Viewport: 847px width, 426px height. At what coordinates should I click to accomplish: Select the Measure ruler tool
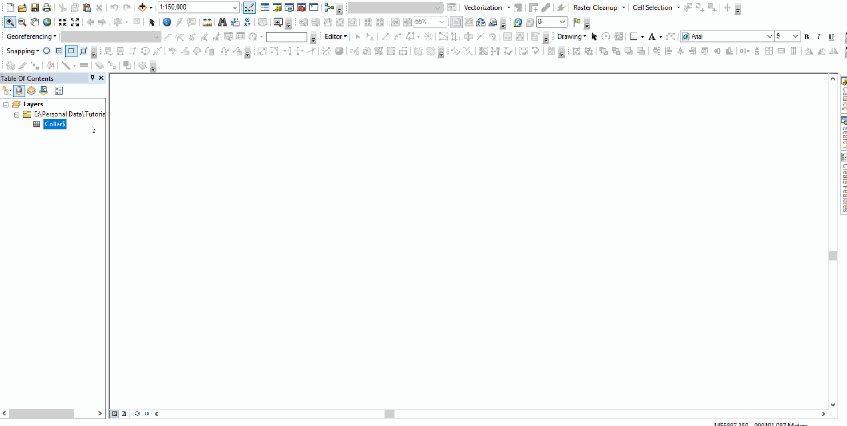tap(206, 22)
